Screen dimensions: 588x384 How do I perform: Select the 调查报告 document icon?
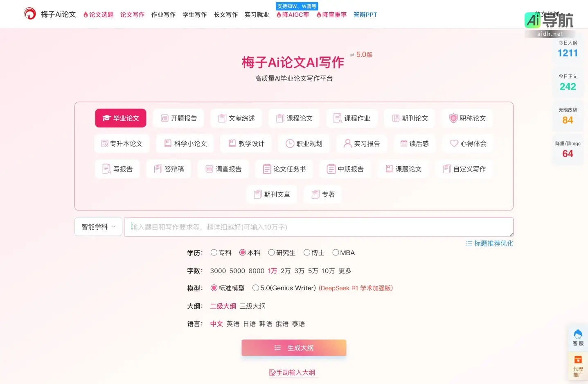pos(209,169)
